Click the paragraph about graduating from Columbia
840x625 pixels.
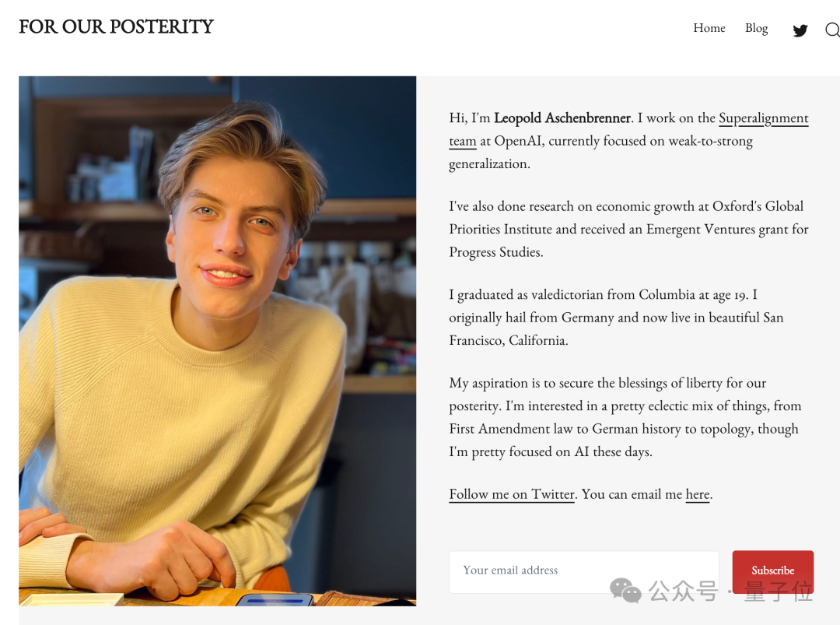(x=616, y=318)
